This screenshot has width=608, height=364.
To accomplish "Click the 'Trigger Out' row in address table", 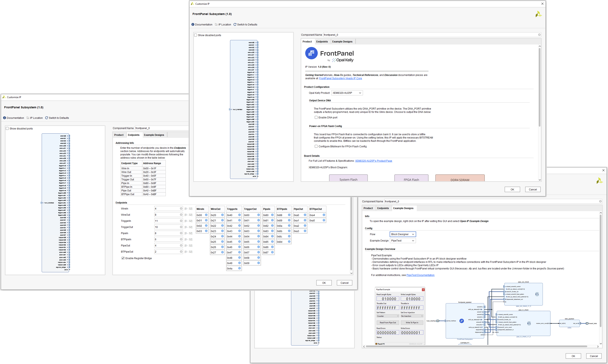I will 143,180.
